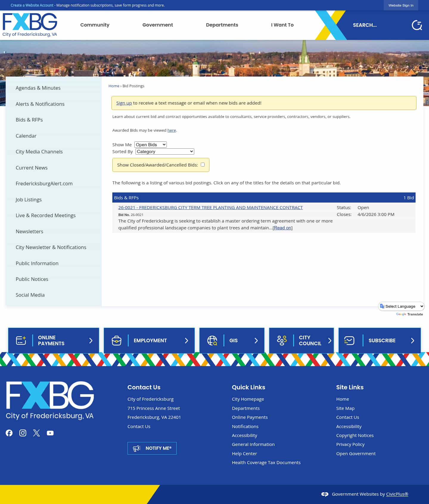Click the CivicPlus logo icon
Image resolution: width=429 pixels, height=504 pixels.
(x=325, y=494)
